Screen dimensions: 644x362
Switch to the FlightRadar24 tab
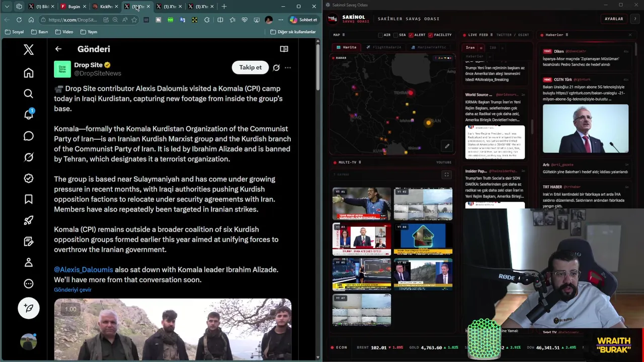coord(383,47)
